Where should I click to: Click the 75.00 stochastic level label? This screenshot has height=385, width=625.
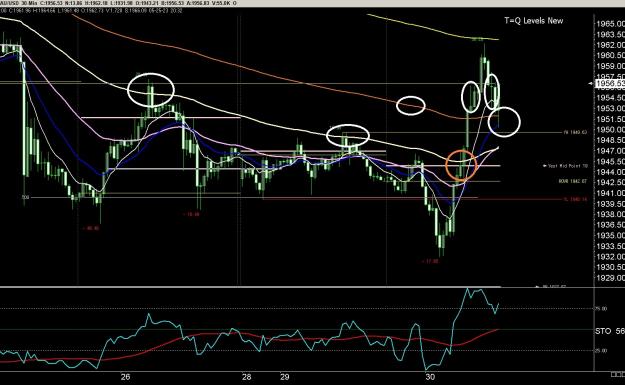coord(601,308)
